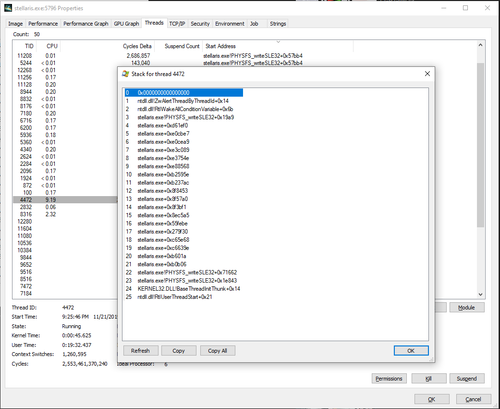Image resolution: width=500 pixels, height=409 pixels.
Task: Click thread list scrollbar up arrow
Action: coord(480,45)
